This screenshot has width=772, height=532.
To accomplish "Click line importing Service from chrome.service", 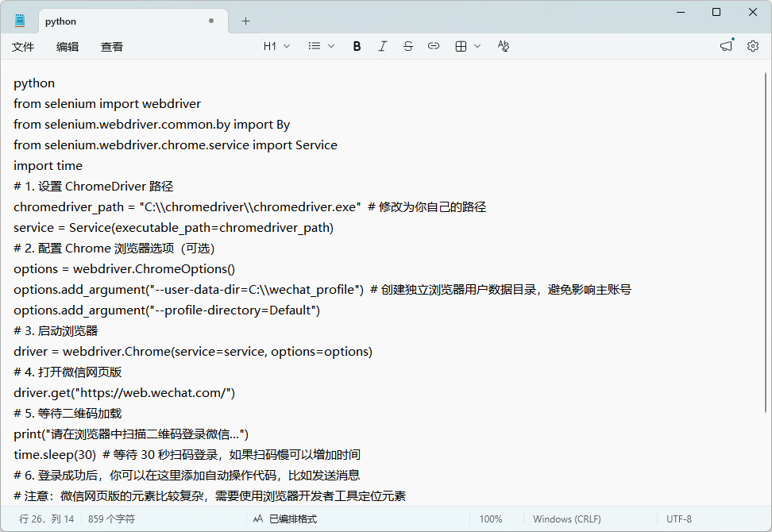I will 176,145.
